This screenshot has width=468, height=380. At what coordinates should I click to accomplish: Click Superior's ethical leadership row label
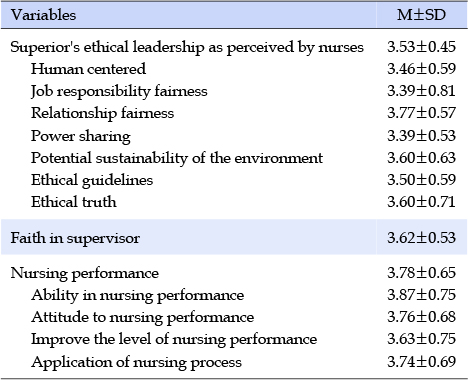tap(187, 47)
